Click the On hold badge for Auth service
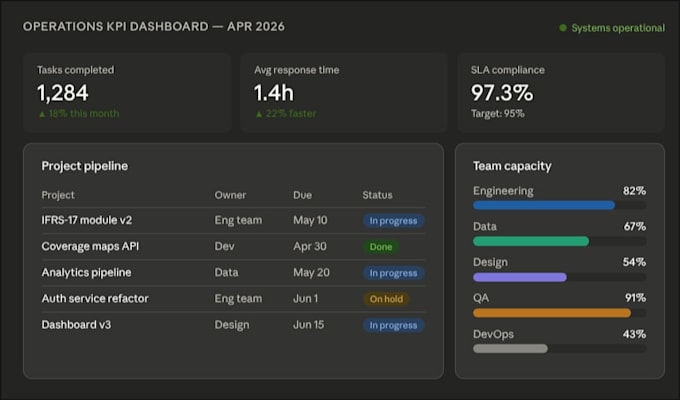680x400 pixels. pos(386,299)
